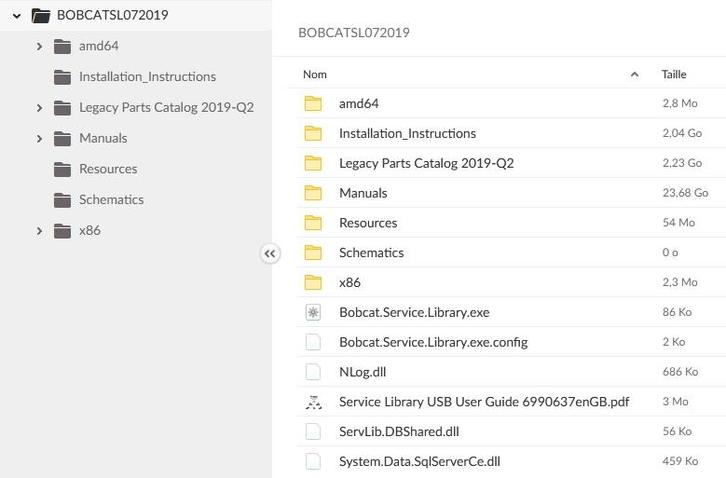Click the 686 Ko size of NLog.dll
726x478 pixels.
coord(680,371)
